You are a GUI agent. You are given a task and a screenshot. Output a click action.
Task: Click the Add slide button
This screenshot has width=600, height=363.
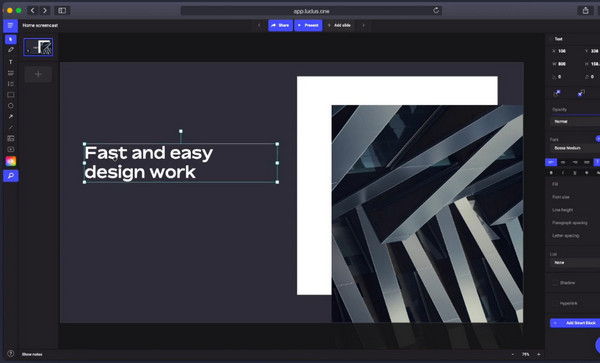[x=339, y=25]
